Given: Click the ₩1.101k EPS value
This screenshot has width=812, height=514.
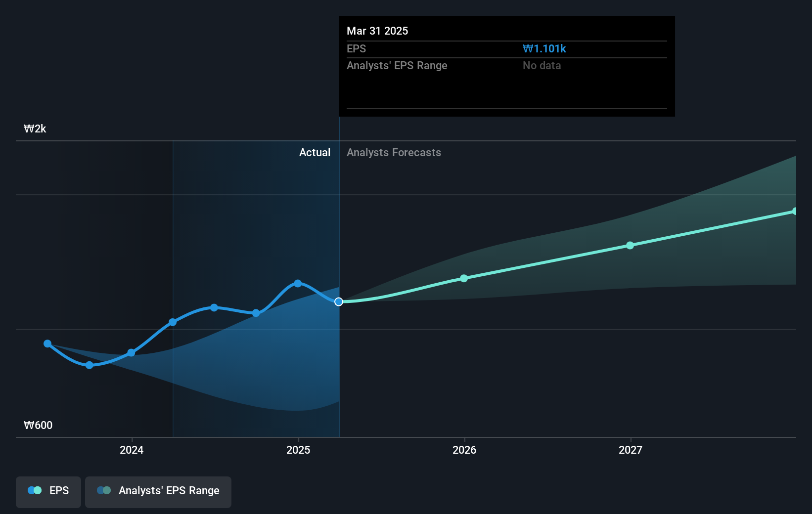Looking at the screenshot, I should click(544, 48).
